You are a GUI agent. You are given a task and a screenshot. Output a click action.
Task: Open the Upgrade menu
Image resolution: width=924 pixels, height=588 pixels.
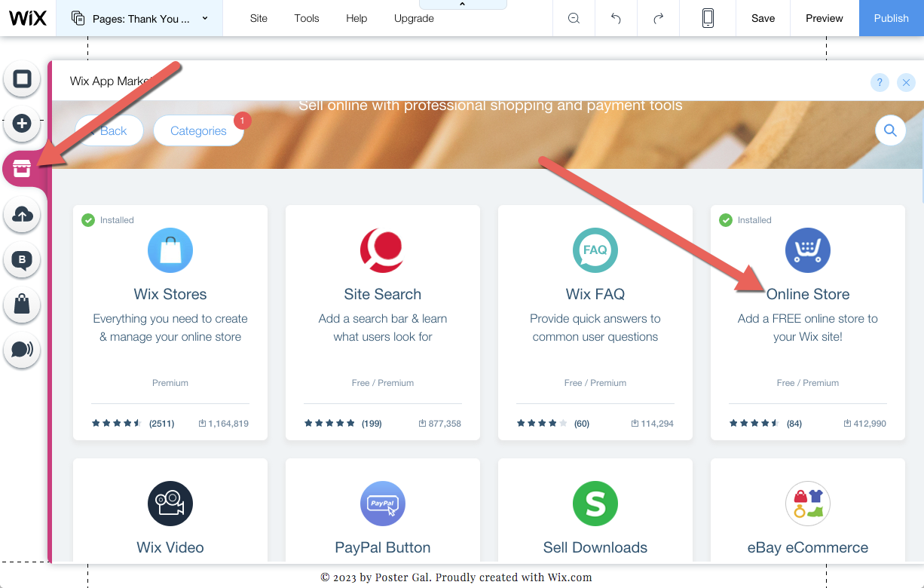(414, 18)
